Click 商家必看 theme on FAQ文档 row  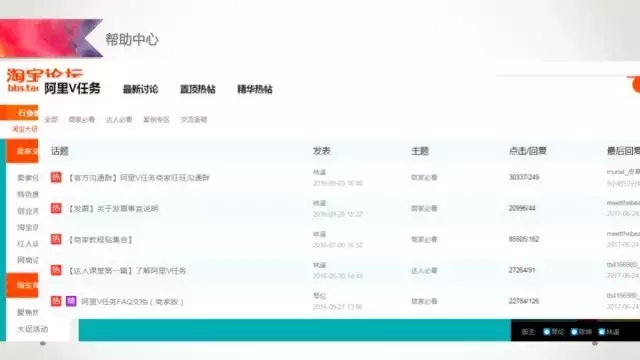pyautogui.click(x=424, y=302)
